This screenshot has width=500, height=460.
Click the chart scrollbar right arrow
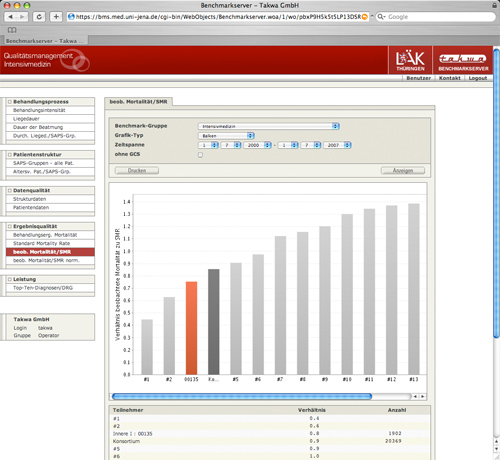coord(423,396)
